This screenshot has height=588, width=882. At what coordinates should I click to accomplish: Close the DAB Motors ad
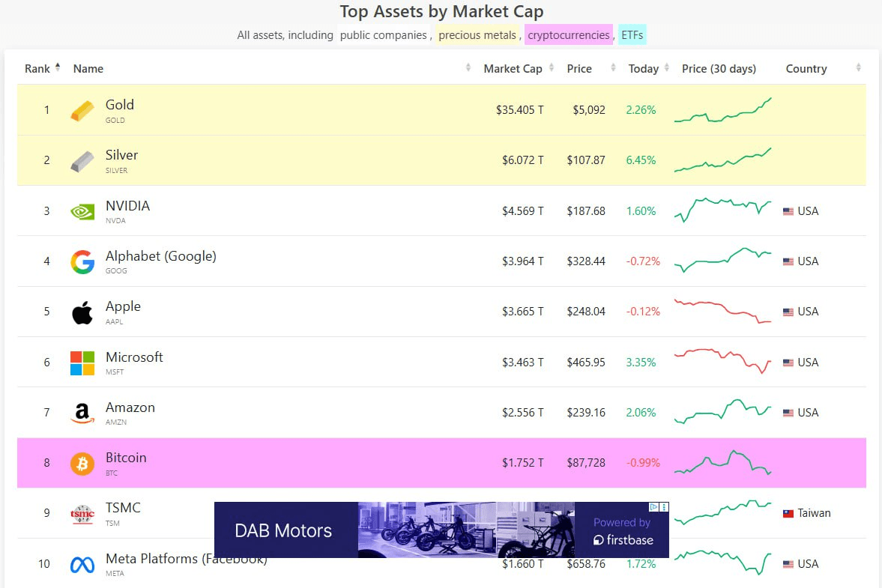click(x=664, y=507)
